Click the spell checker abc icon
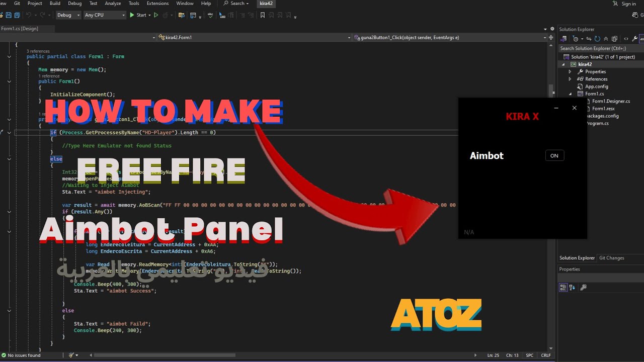 tap(210, 15)
